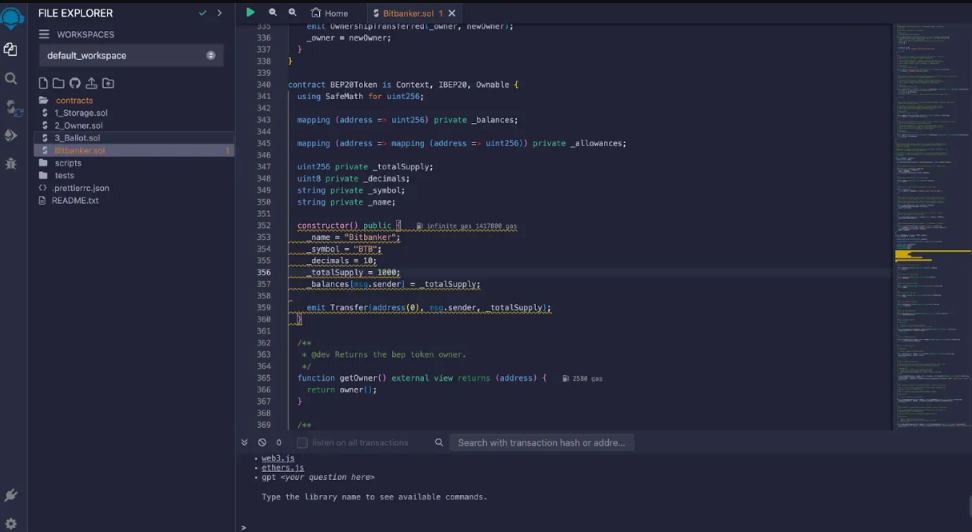972x532 pixels.
Task: Click the _totalSupply = 1000 code line
Action: 354,272
